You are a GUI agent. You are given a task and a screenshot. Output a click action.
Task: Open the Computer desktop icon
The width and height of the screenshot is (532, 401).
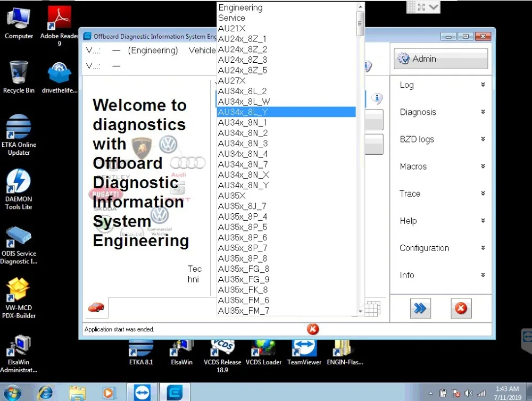point(19,23)
